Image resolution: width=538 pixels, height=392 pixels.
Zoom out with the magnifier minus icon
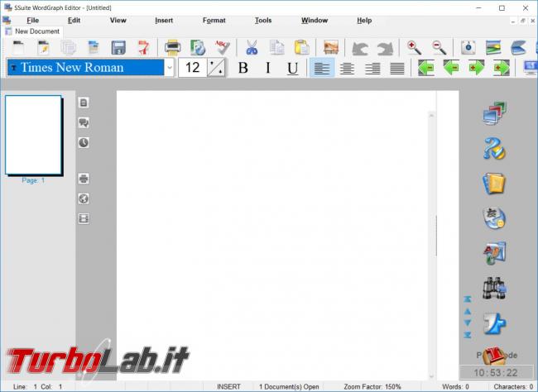click(x=440, y=47)
